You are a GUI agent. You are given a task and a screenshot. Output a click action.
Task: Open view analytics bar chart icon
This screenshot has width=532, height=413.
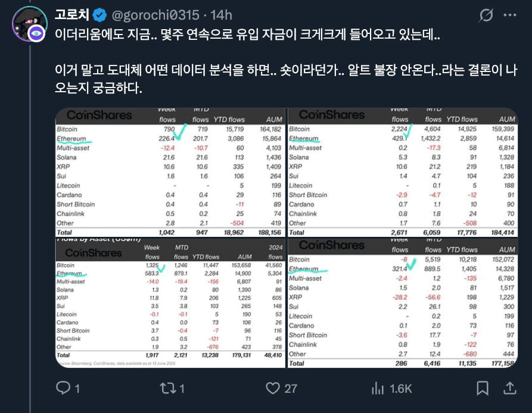[x=378, y=388]
